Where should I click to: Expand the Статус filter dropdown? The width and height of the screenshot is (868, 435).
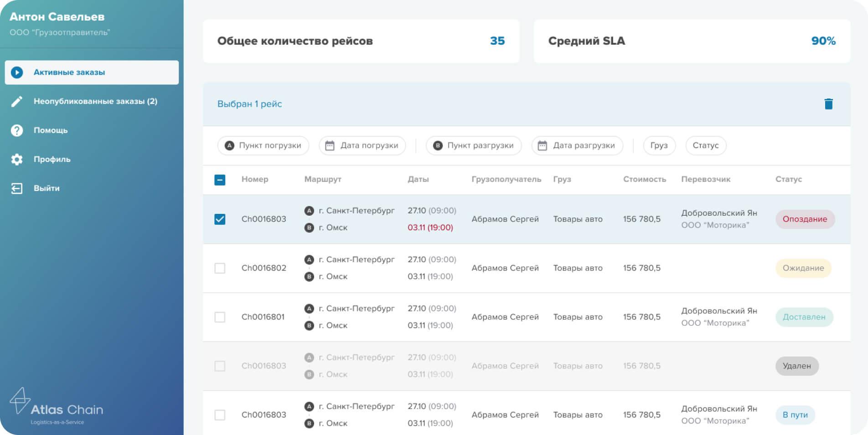(705, 145)
